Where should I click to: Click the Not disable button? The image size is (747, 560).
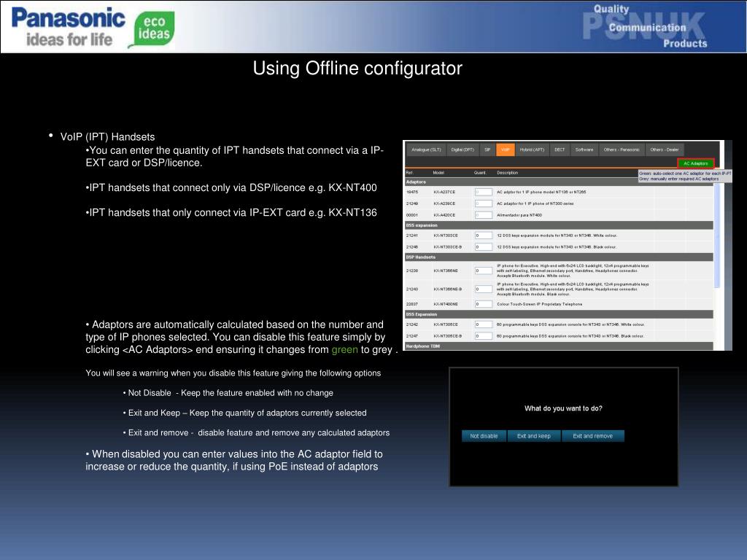[484, 436]
